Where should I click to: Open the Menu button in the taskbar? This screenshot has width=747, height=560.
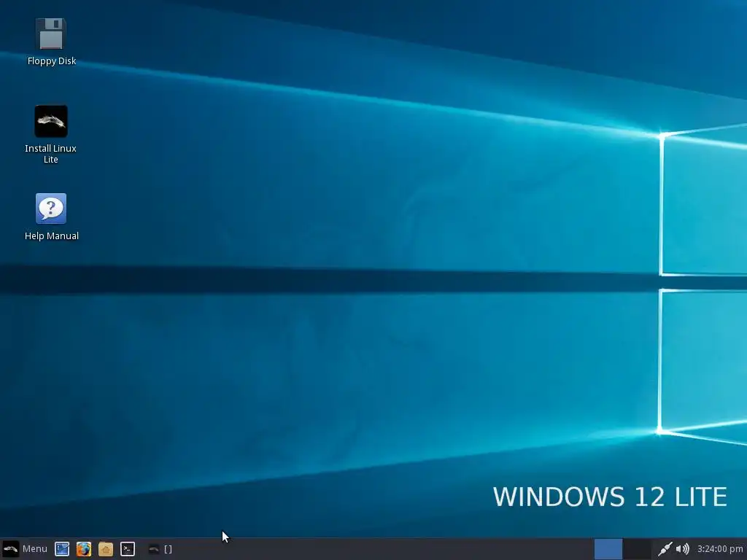pyautogui.click(x=26, y=549)
